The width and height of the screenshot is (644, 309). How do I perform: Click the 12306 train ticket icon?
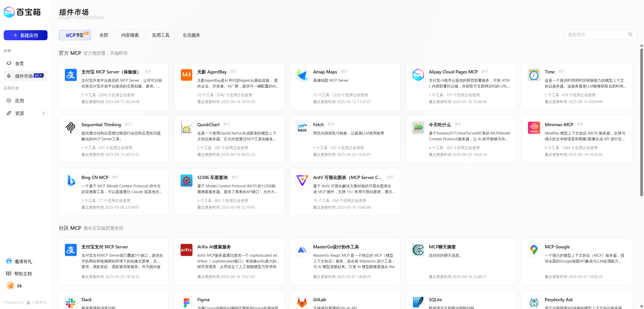[186, 181]
